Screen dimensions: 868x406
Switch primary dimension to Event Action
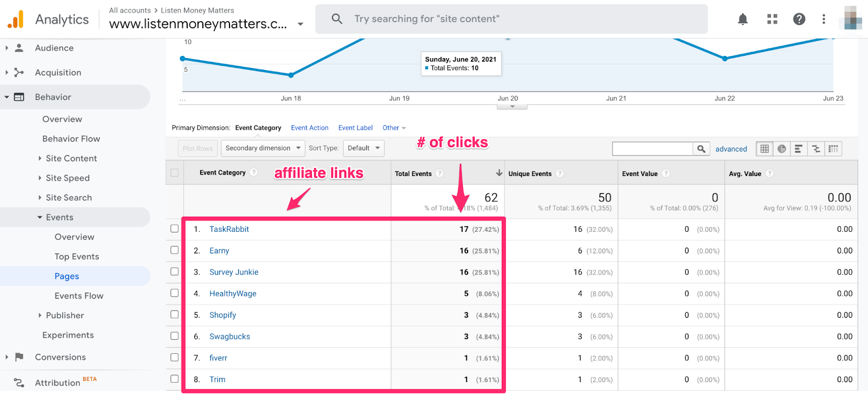[x=310, y=128]
